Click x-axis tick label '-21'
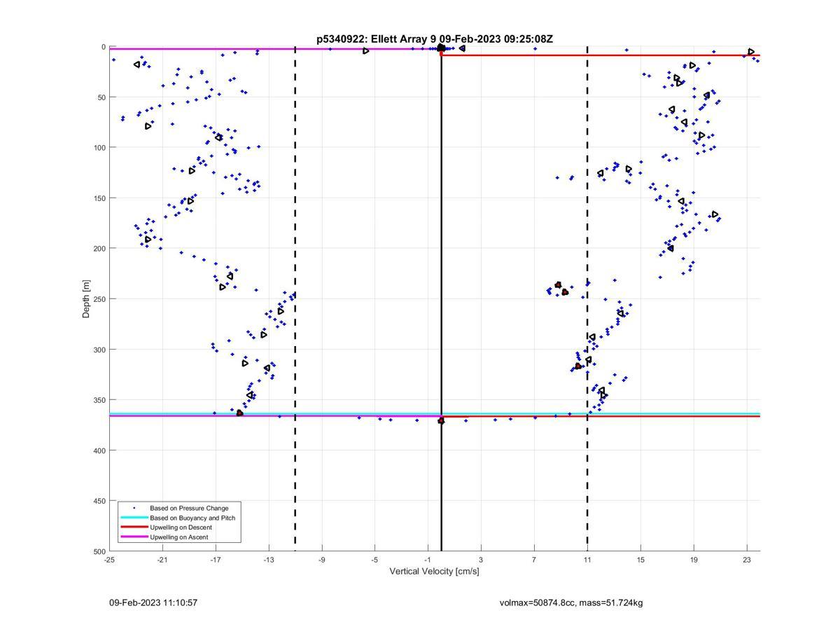 pyautogui.click(x=162, y=559)
